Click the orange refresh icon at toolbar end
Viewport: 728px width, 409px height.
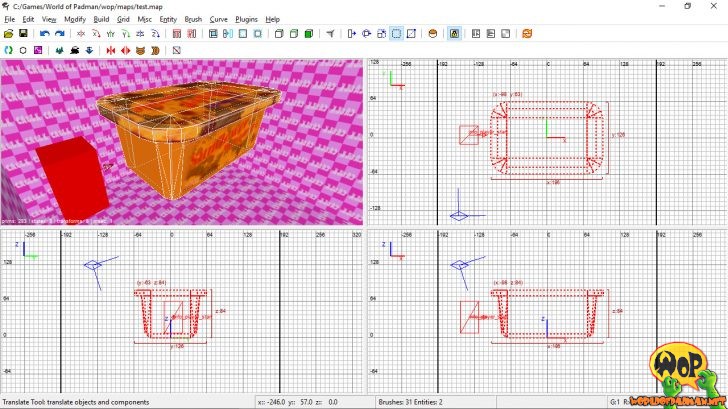point(526,34)
